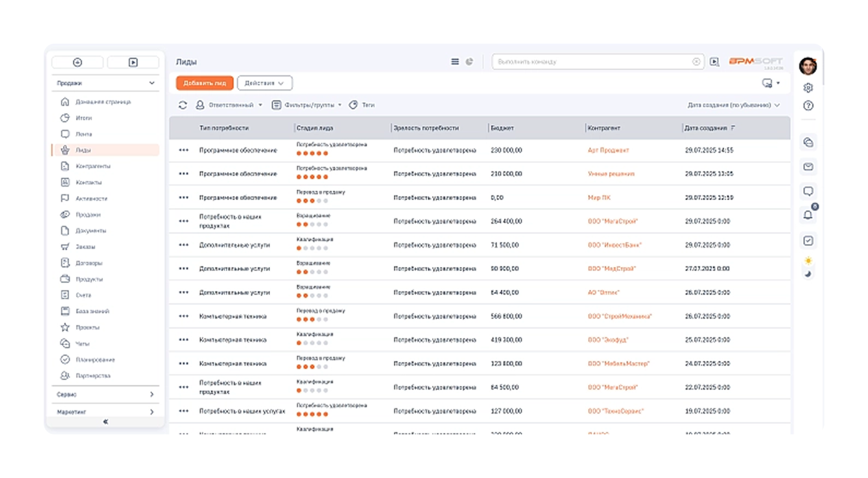Open the email envelope icon in right panel
Screen dimensions: 868x478
coord(808,166)
